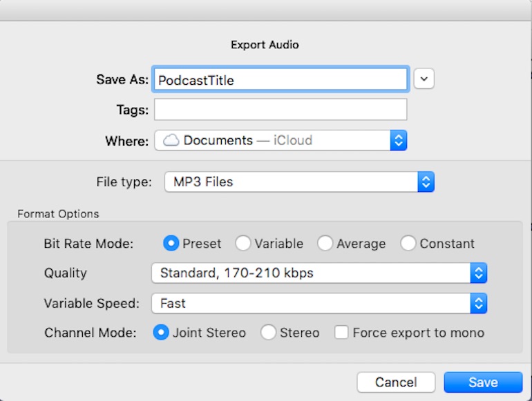Click the Tags input field

[x=281, y=110]
